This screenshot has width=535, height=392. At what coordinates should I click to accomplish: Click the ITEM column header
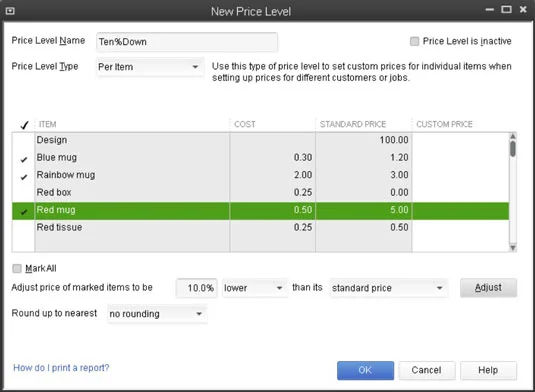[x=47, y=124]
